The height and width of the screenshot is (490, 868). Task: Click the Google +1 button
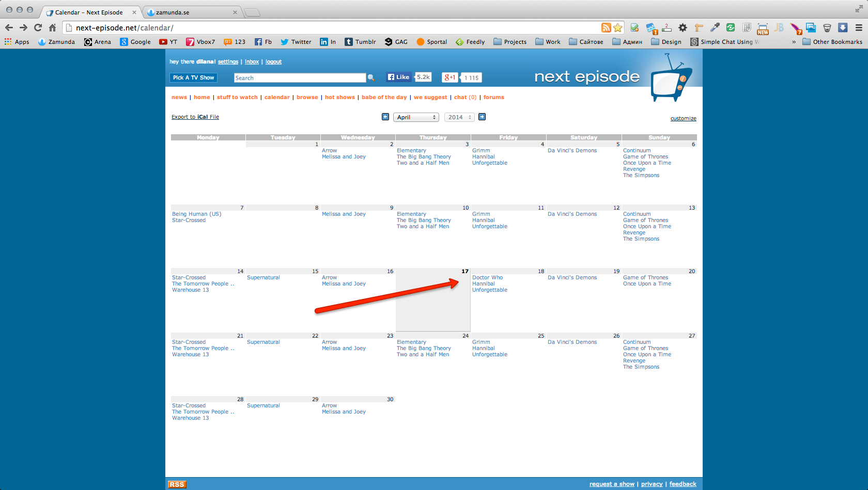[x=450, y=77]
